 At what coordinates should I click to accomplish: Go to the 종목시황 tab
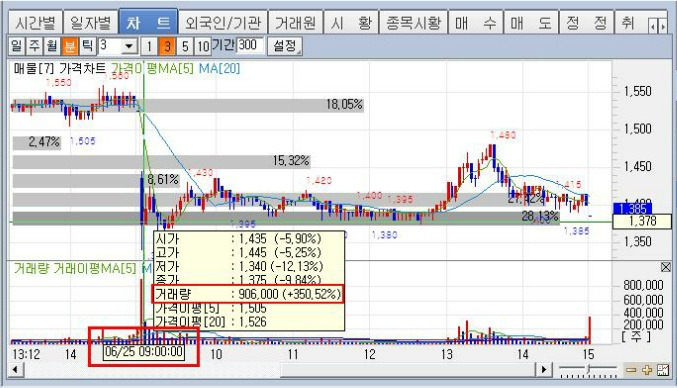[413, 22]
